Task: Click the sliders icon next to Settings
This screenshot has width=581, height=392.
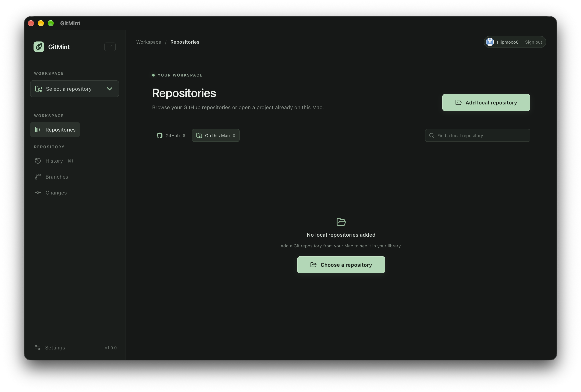Action: 37,348
